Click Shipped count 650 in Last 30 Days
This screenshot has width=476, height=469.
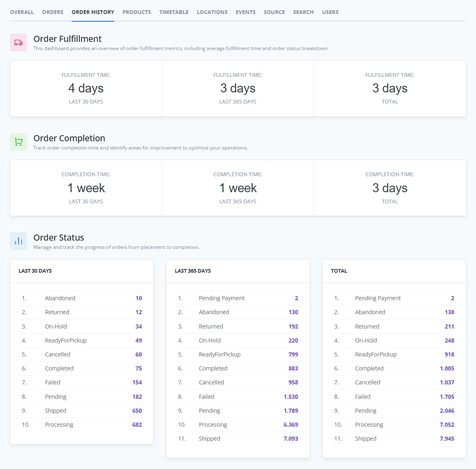pos(137,410)
